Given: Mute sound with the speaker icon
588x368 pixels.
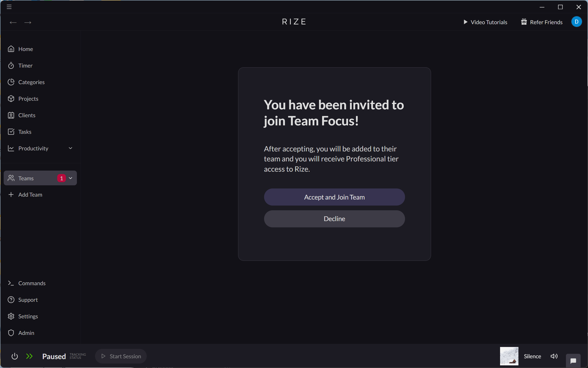Looking at the screenshot, I should coord(554,356).
